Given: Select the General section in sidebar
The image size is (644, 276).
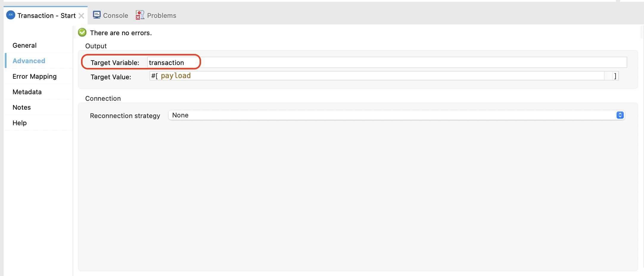Looking at the screenshot, I should point(24,45).
